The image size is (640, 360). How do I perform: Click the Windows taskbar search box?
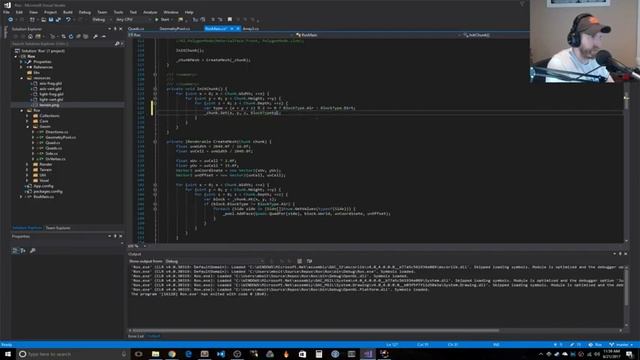pos(73,354)
